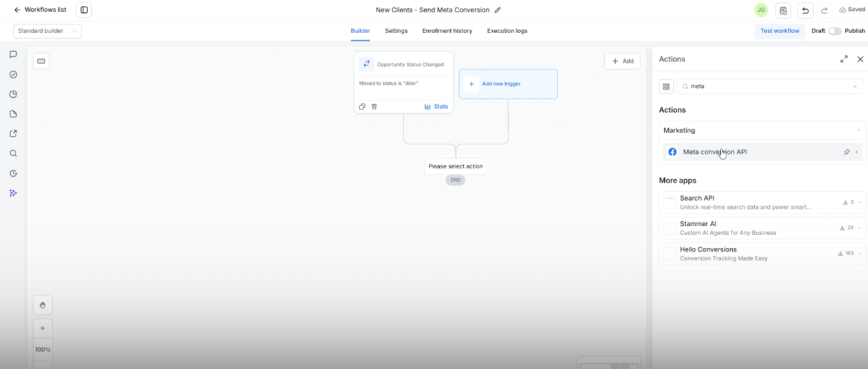Image resolution: width=868 pixels, height=369 pixels.
Task: Select the END node
Action: [455, 180]
